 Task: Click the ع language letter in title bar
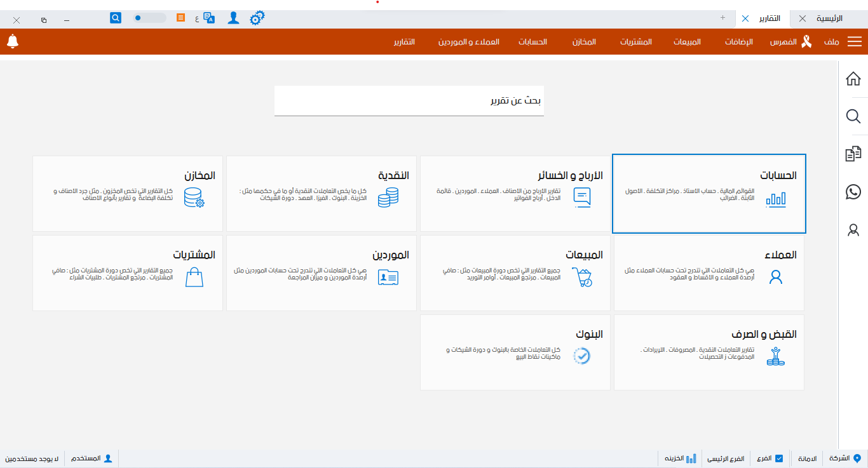tap(196, 18)
